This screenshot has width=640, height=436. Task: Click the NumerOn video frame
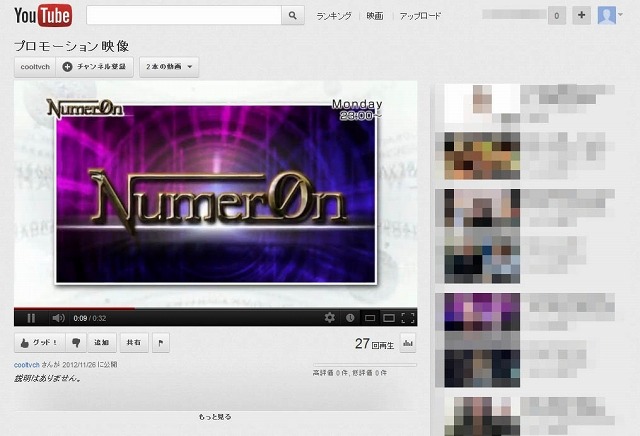pyautogui.click(x=216, y=194)
